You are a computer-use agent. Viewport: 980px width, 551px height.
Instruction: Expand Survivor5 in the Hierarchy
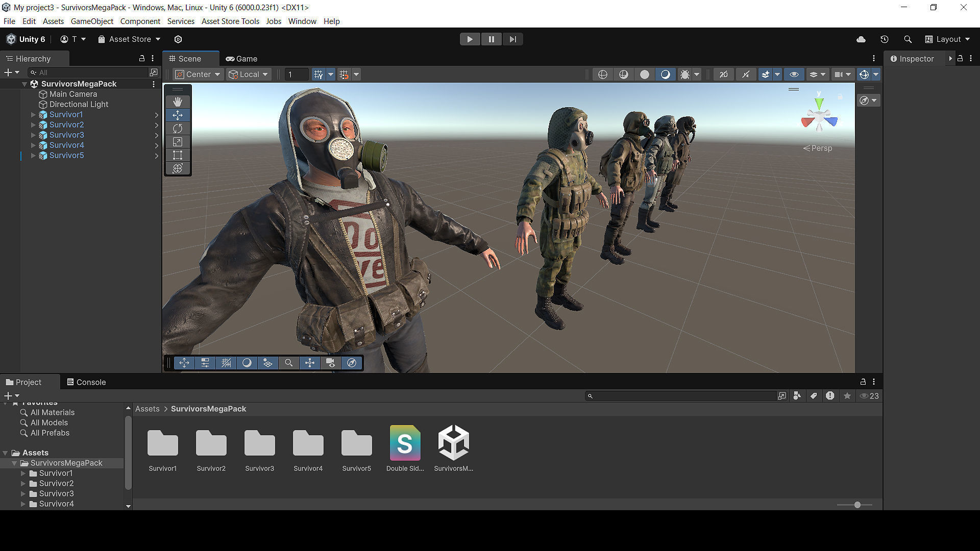[33, 156]
